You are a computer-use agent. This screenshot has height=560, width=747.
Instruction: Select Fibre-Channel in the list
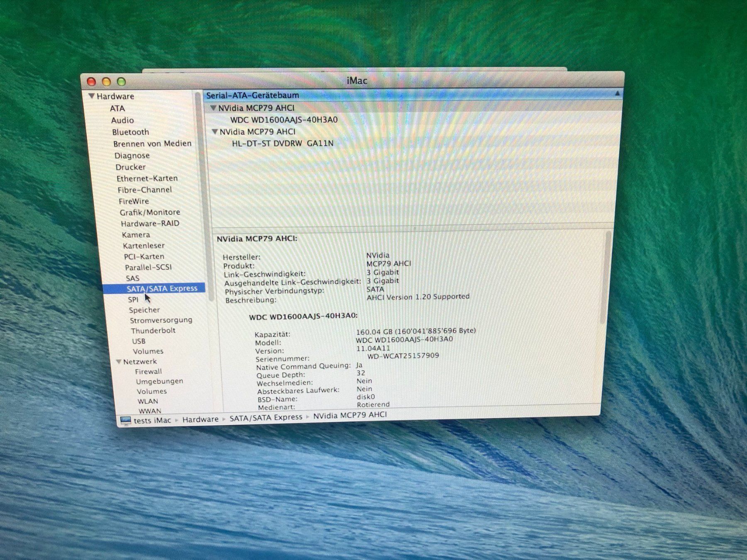144,190
